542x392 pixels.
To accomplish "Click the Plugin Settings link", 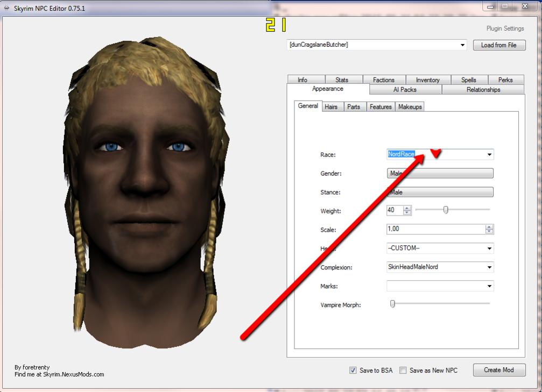I will tap(505, 28).
